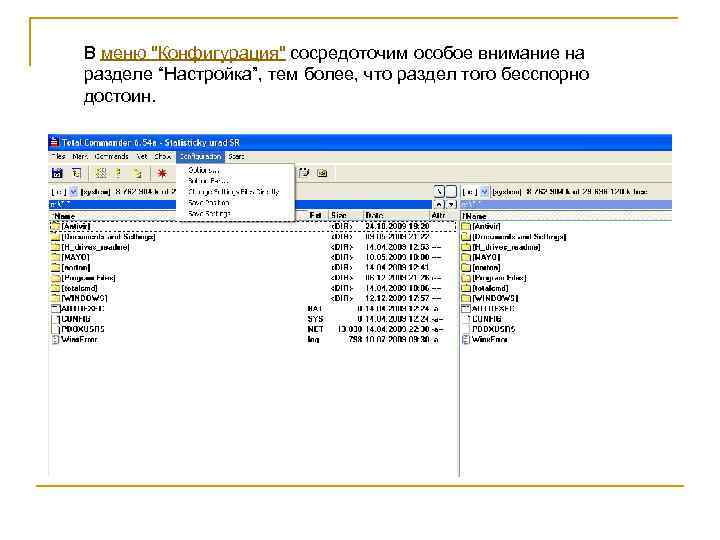720x540 pixels.
Task: Select Change Settings Files Directly
Action: tap(234, 192)
